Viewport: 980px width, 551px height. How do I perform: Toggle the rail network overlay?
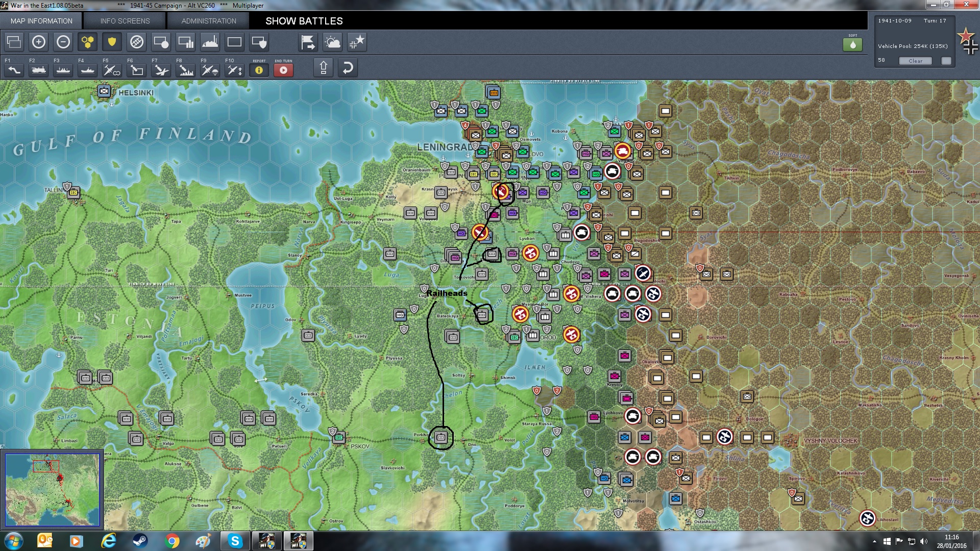point(137,42)
